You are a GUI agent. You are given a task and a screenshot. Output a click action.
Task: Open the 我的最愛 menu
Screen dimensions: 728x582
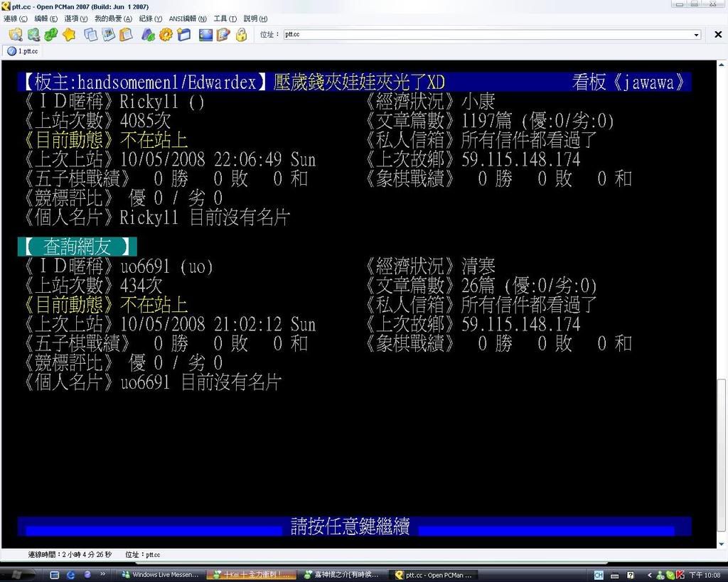click(112, 19)
